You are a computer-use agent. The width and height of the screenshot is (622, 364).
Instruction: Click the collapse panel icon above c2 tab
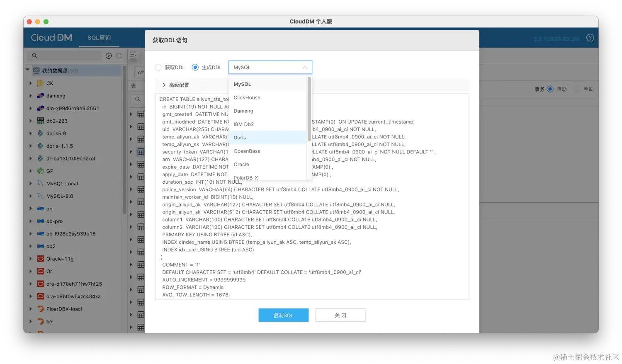[133, 56]
